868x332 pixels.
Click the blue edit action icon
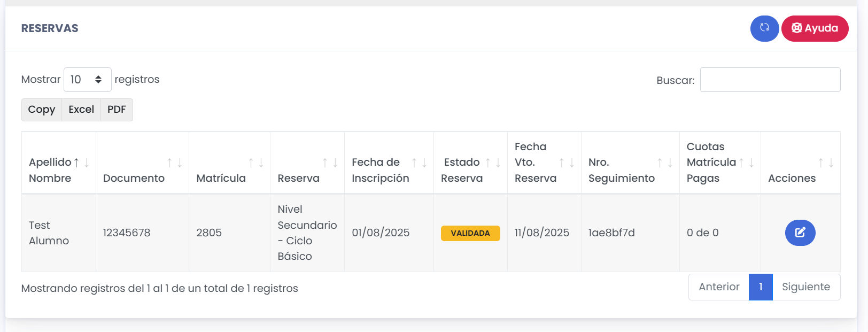[800, 233]
